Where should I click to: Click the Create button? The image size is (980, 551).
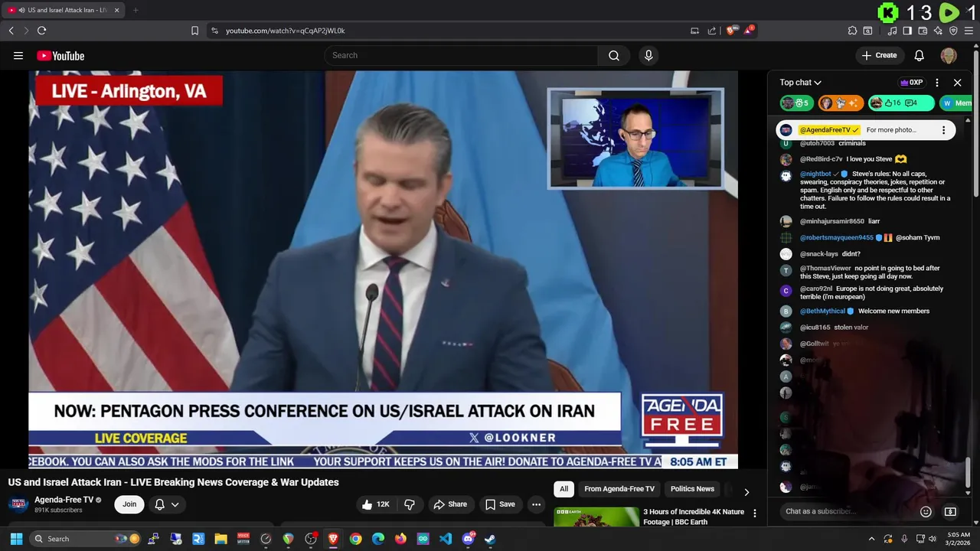pos(879,55)
